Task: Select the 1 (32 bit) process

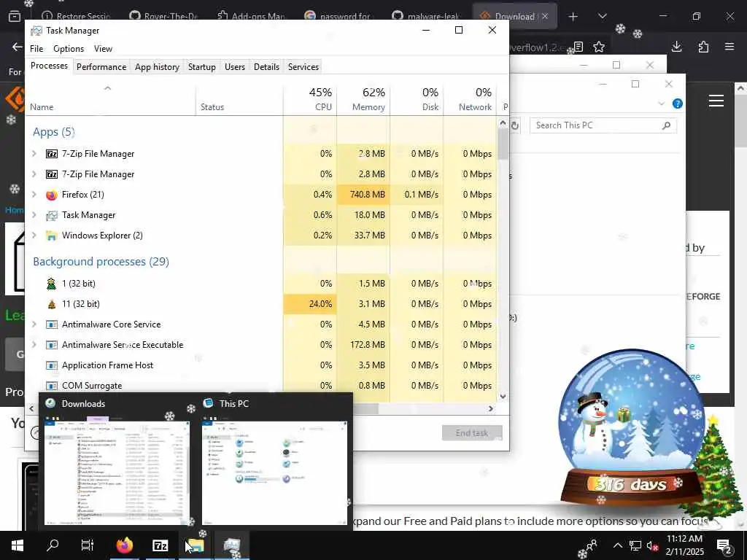Action: click(261, 284)
